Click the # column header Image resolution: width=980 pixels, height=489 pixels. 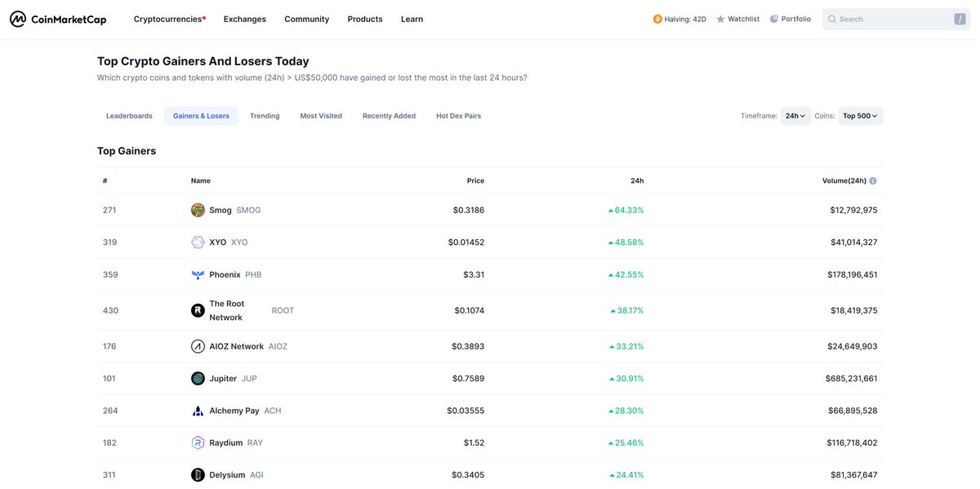[105, 181]
